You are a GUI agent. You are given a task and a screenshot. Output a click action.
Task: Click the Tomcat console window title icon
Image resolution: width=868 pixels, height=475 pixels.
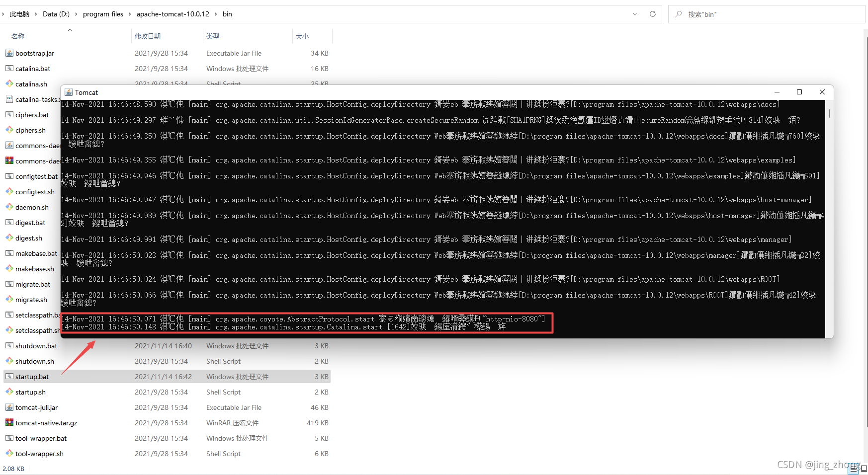pyautogui.click(x=69, y=92)
